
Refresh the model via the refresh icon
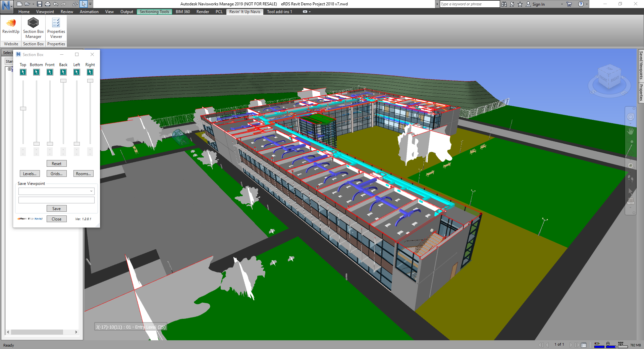[x=75, y=4]
